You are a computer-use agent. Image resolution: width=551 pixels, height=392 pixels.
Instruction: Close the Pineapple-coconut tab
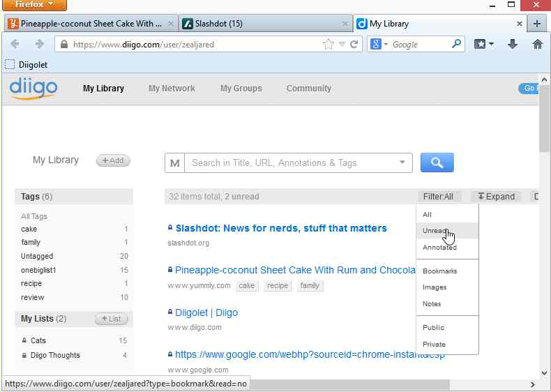pyautogui.click(x=170, y=24)
